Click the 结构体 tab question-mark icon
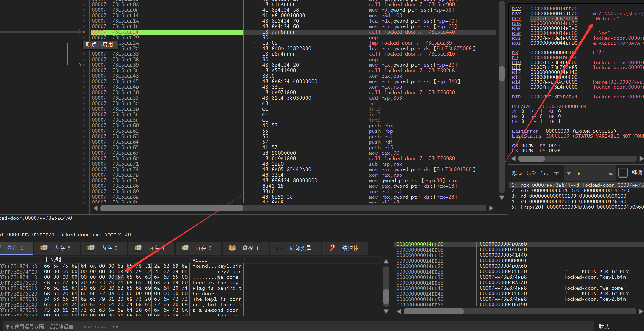Screen dimensions: 644x331 (332, 248)
